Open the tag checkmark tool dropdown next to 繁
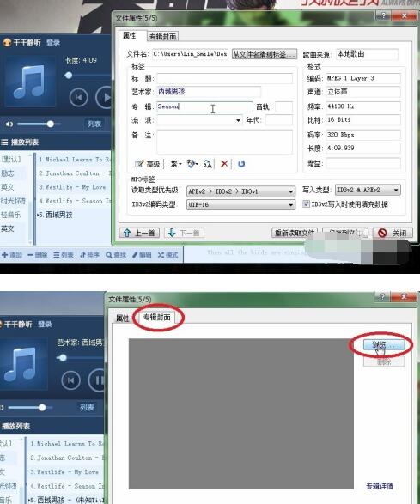 [x=192, y=164]
